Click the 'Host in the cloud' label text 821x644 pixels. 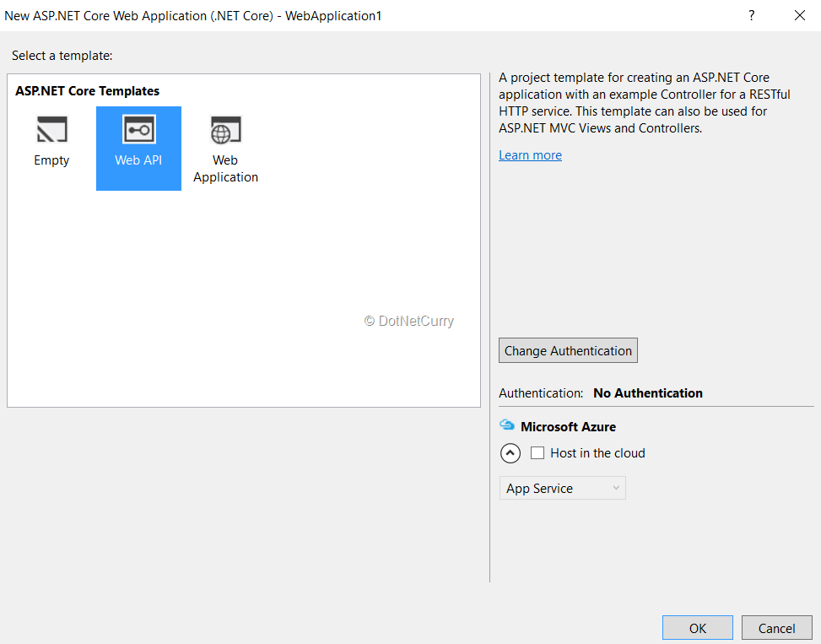pos(597,453)
